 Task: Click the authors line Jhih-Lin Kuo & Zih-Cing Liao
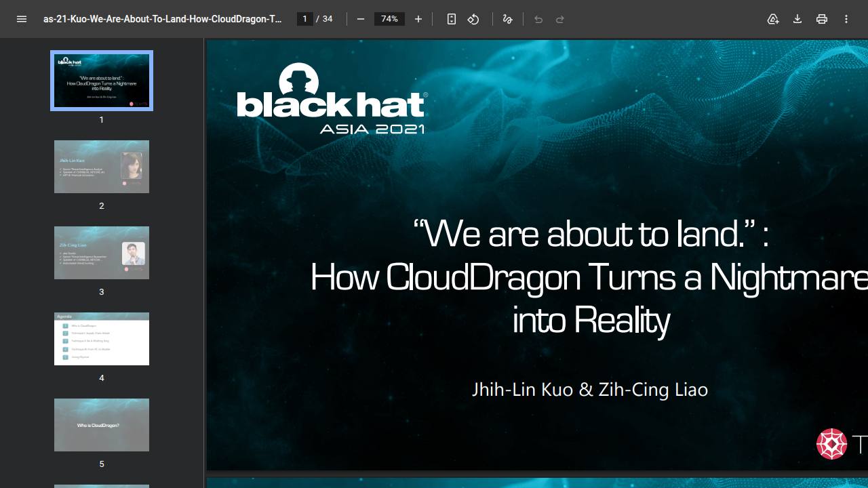(x=590, y=390)
